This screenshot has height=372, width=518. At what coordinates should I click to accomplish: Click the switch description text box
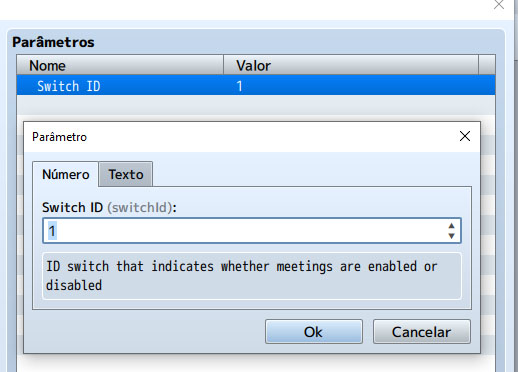pyautogui.click(x=252, y=276)
